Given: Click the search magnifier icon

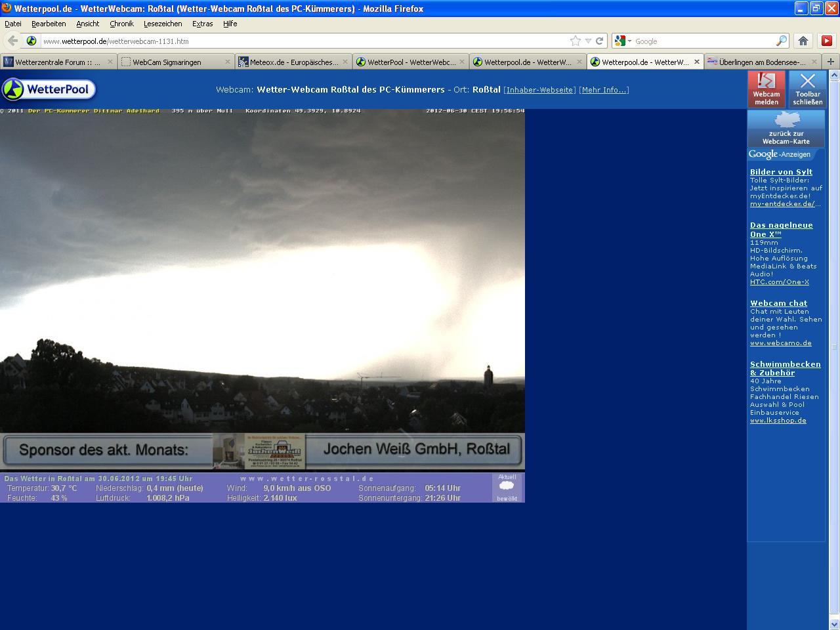Looking at the screenshot, I should [x=781, y=41].
